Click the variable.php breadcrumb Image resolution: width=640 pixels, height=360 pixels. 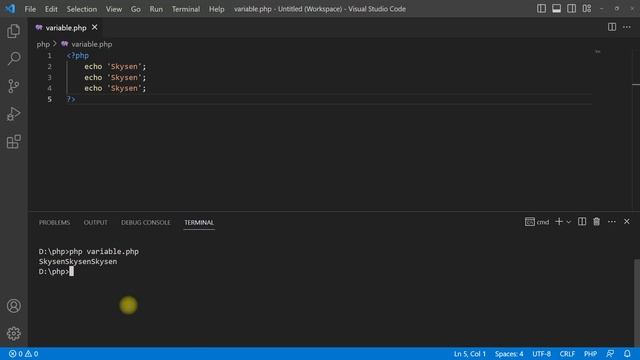click(x=87, y=44)
